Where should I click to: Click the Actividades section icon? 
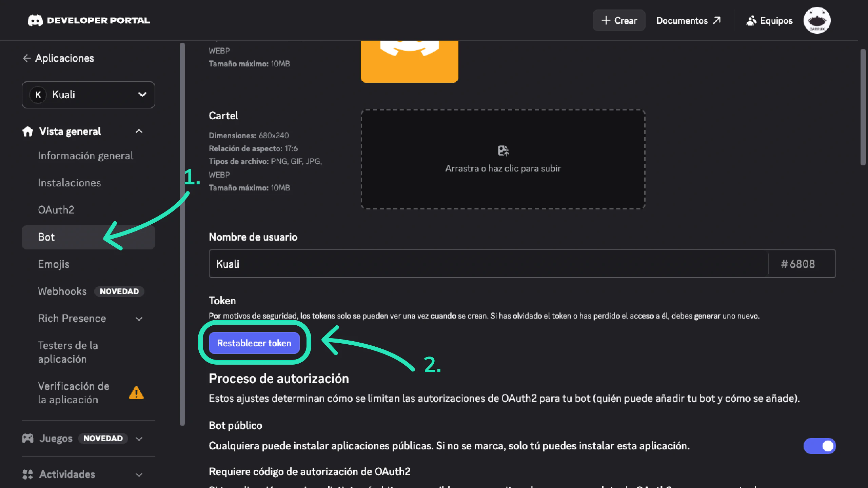[28, 474]
